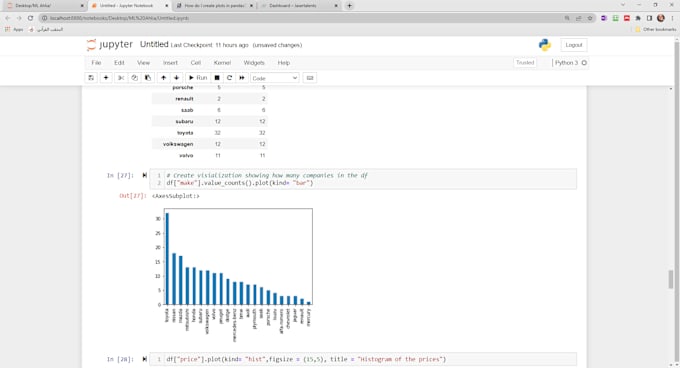Click the volvo row label in the table
The image size is (680, 368).
(186, 155)
